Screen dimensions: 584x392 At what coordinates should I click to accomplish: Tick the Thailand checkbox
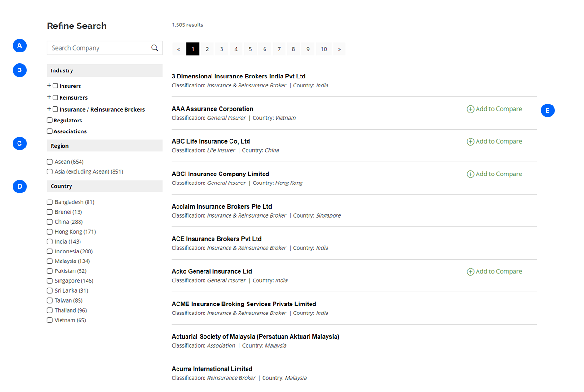(x=50, y=310)
